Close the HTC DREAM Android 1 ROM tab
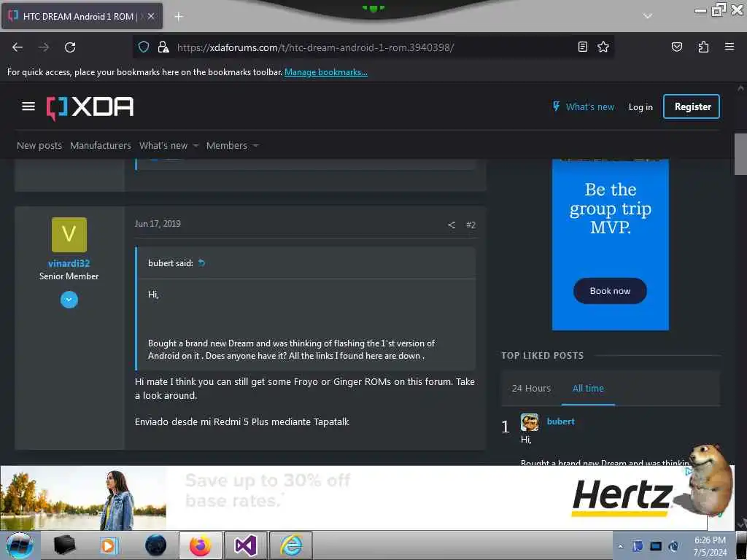 coord(151,16)
